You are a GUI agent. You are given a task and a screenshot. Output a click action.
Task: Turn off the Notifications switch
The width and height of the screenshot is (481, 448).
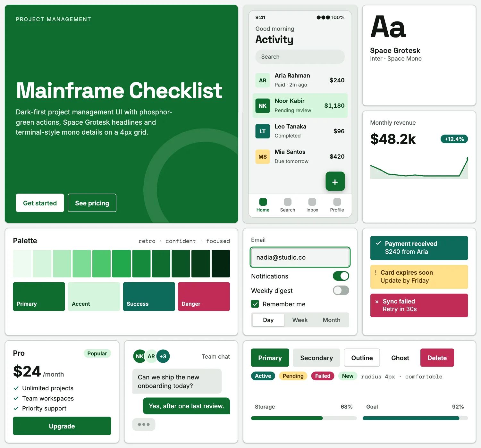[x=341, y=276]
